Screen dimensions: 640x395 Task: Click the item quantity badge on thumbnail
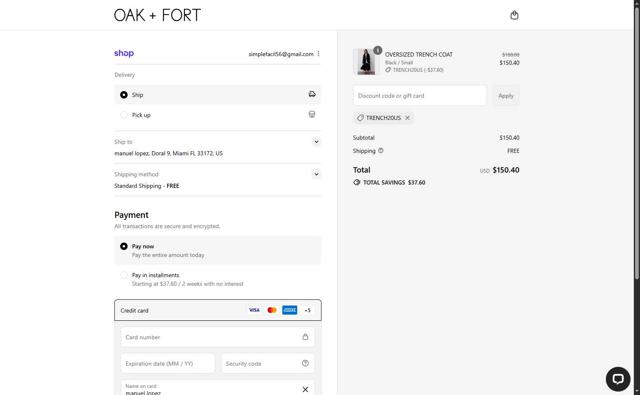coord(378,50)
